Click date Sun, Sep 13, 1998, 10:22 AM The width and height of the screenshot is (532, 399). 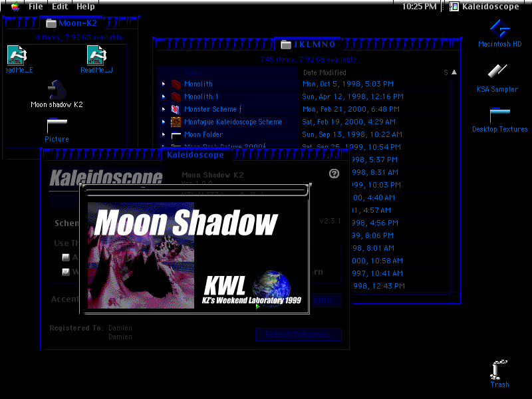point(352,135)
